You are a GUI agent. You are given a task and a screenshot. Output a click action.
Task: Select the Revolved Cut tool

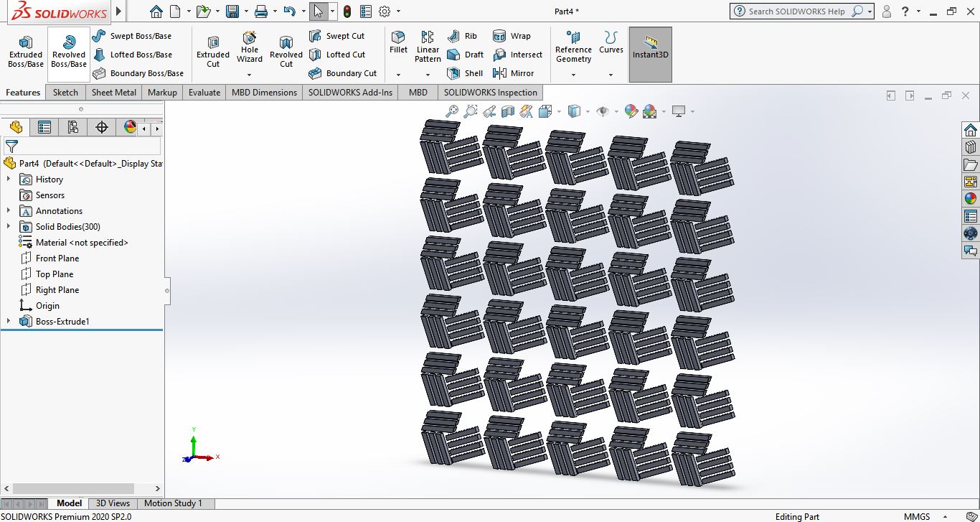(x=286, y=53)
